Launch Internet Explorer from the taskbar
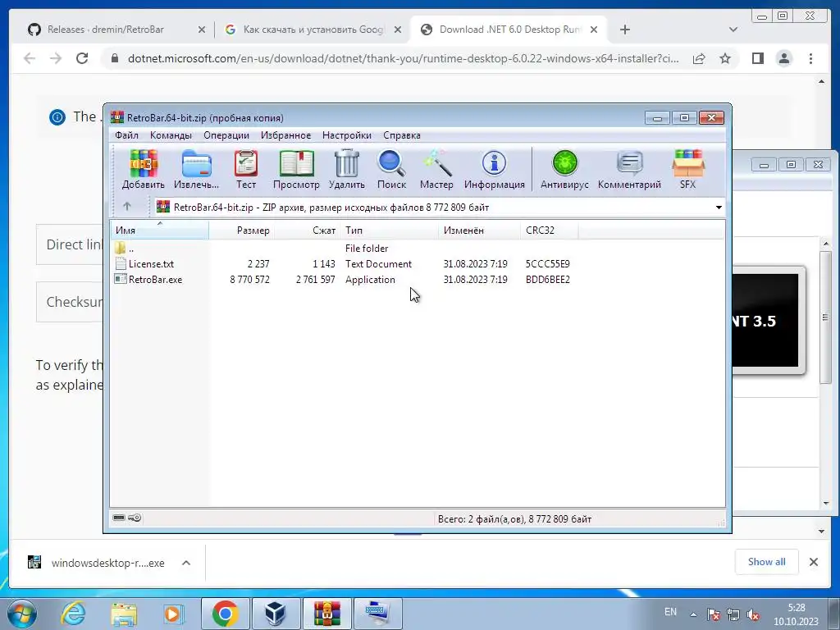840x630 pixels. [73, 614]
